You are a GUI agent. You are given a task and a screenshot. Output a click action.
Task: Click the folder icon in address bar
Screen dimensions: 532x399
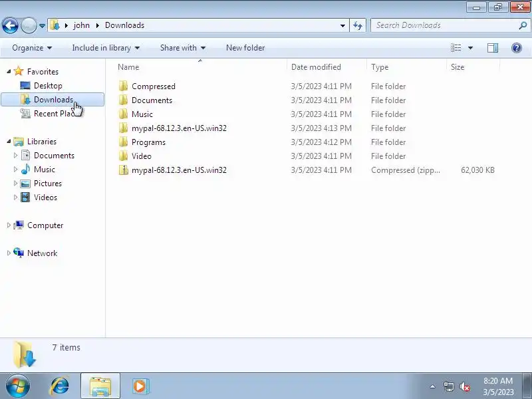coord(55,25)
